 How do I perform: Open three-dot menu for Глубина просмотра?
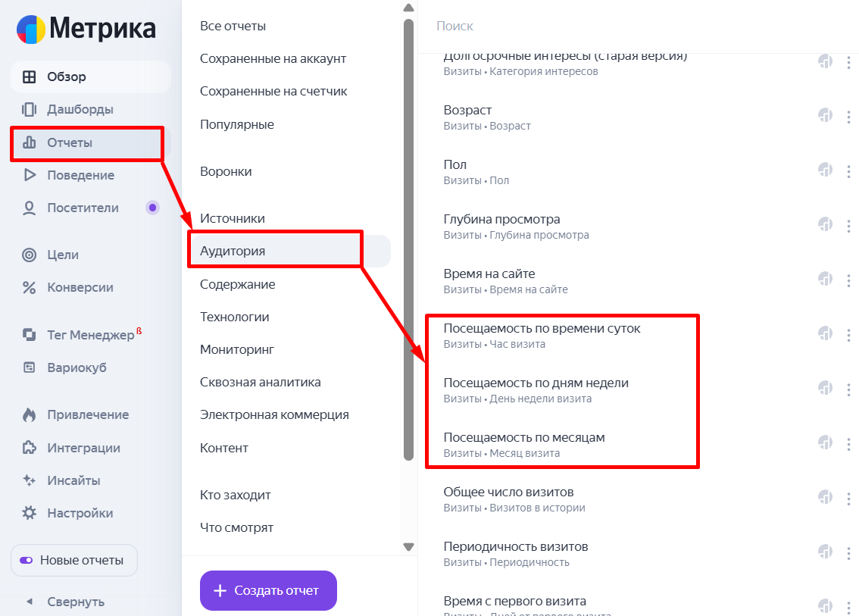point(848,226)
